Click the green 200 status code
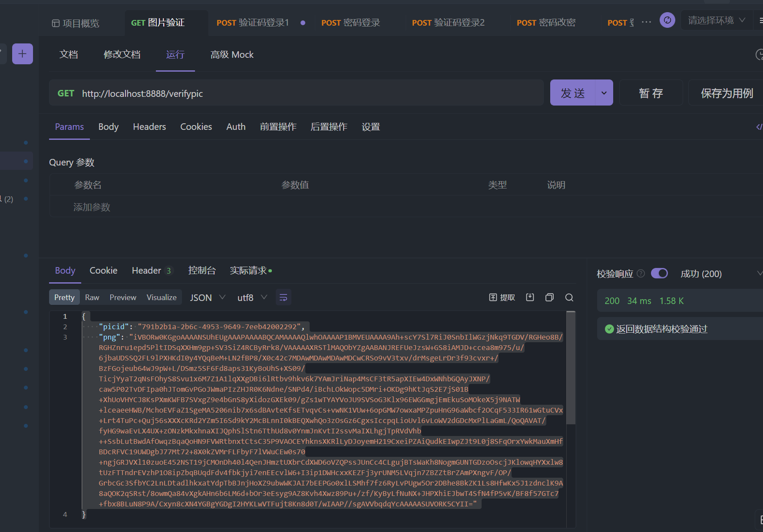 click(x=612, y=301)
